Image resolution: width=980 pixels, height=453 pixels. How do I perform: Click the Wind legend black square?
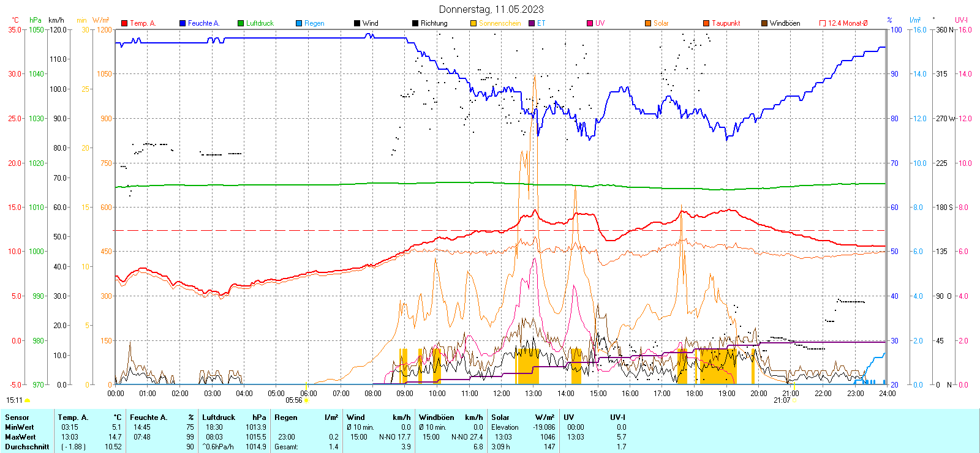[x=357, y=23]
